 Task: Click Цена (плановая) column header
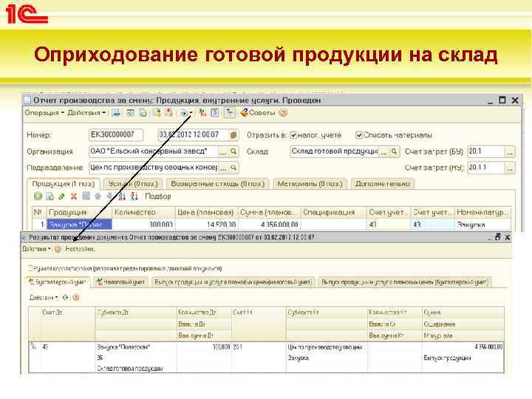(207, 212)
